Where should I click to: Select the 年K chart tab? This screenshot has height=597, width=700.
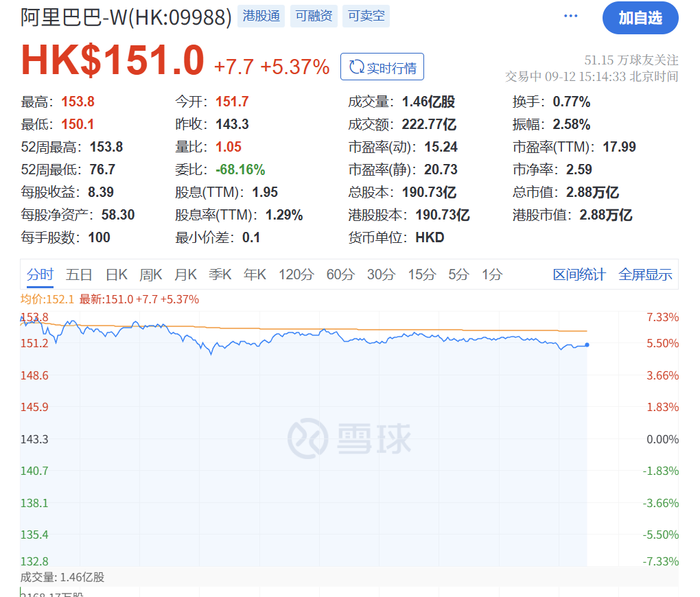[255, 274]
